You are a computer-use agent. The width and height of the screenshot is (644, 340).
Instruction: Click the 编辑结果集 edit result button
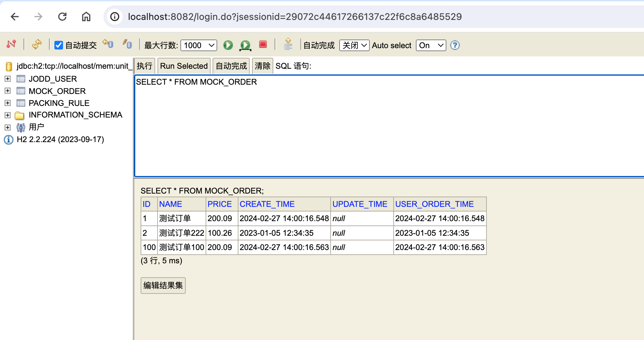click(163, 286)
